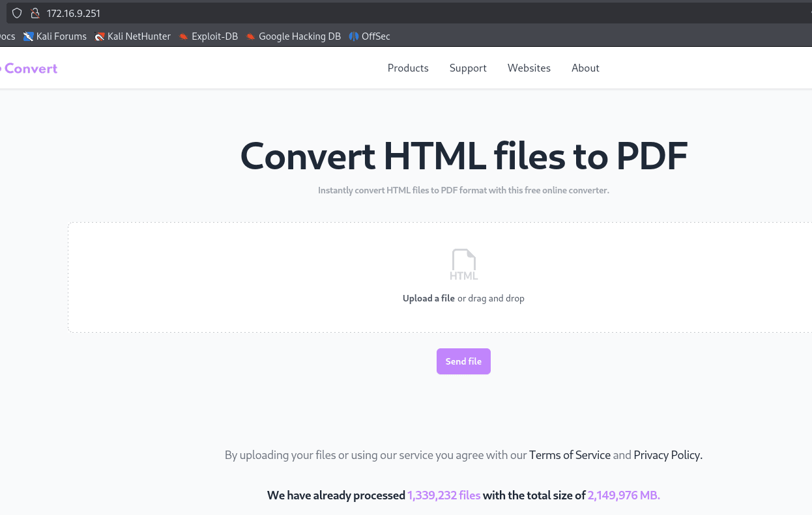Click the Exploit-DB bookmark icon
The width and height of the screenshot is (812, 515).
pos(183,36)
